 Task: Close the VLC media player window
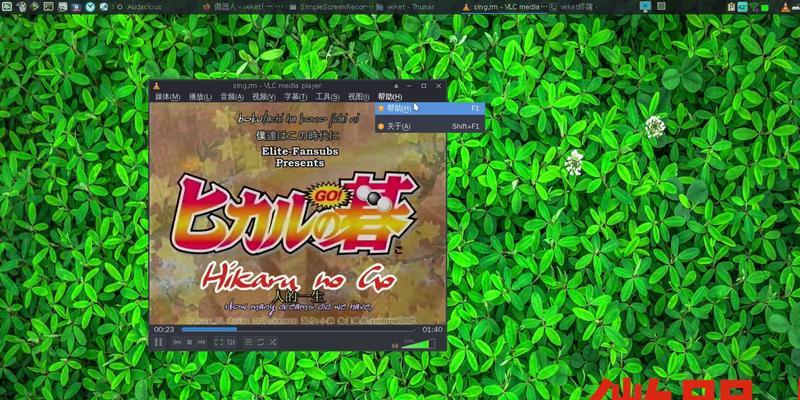[438, 86]
